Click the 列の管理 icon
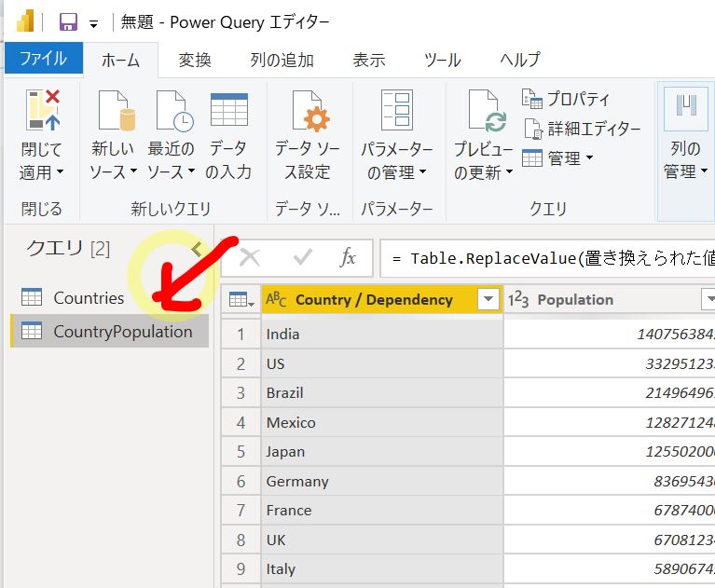Image resolution: width=715 pixels, height=588 pixels. 686,109
